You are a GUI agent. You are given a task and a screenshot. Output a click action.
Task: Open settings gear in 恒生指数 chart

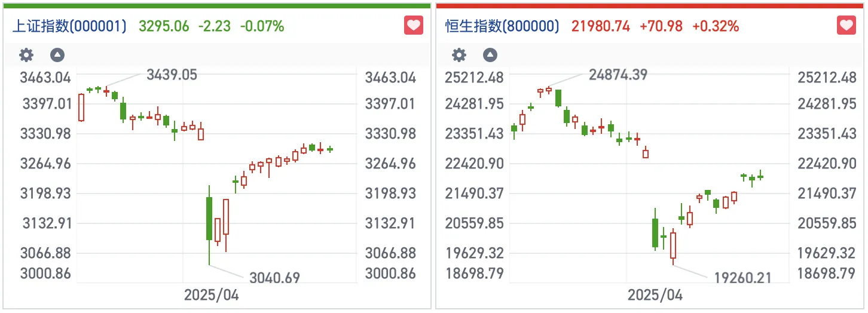(x=459, y=56)
